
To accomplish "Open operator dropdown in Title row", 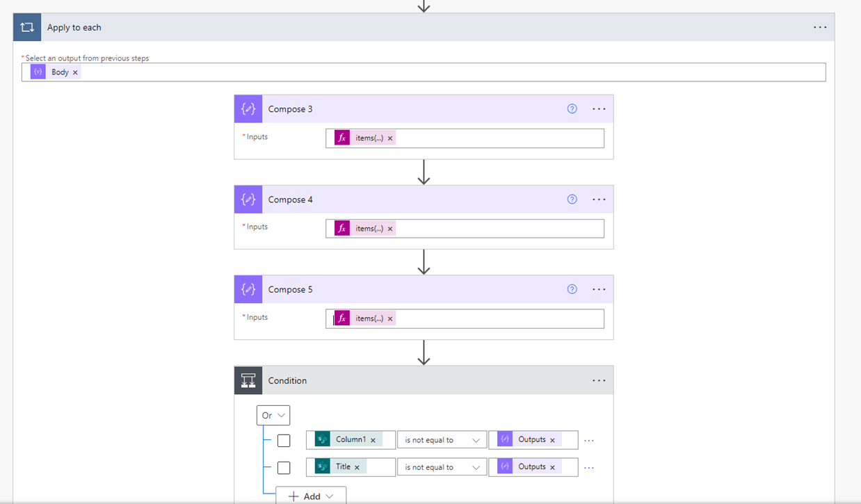I will pyautogui.click(x=442, y=467).
